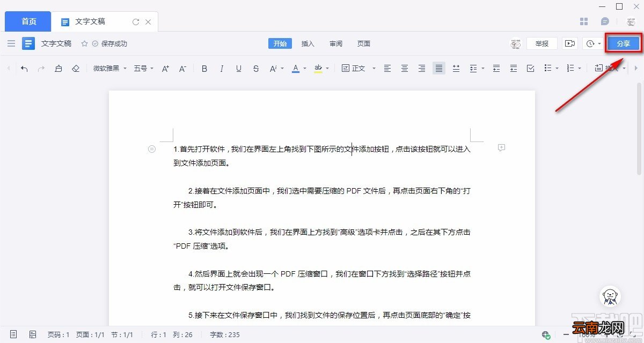Screen dimensions: 644x343
Task: Apply the yellow text highlight color
Action: point(318,69)
